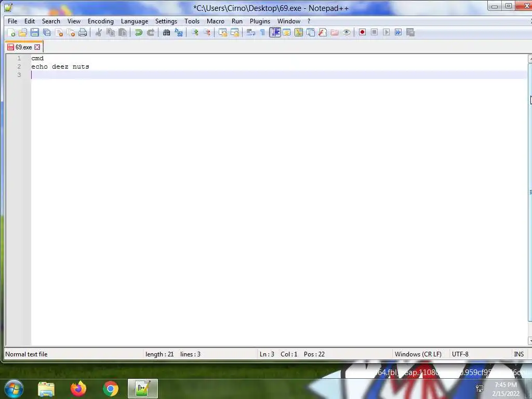The height and width of the screenshot is (399, 532).
Task: Click the Redo toolbar icon
Action: click(151, 33)
